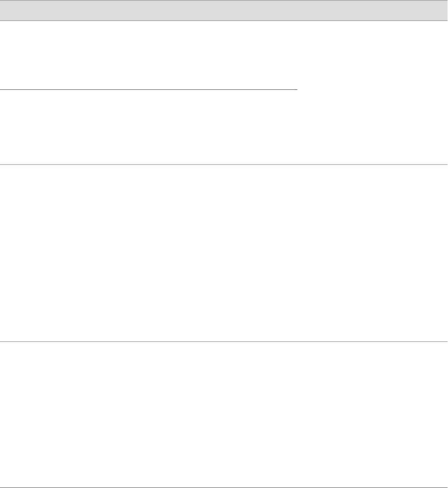Click the white space right of the short rule's end
This screenshot has width=448, height=488.
(372, 90)
